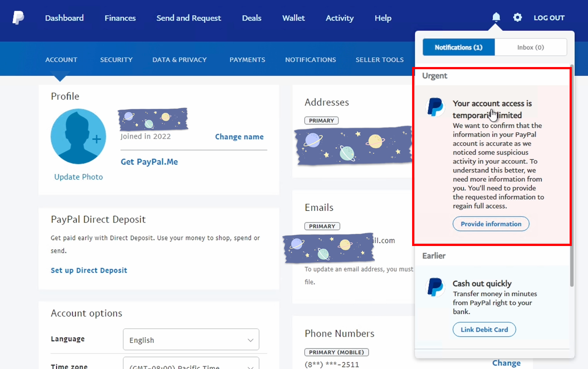Viewport: 588px width, 369px height.
Task: Click the PayPal logo in header
Action: (18, 18)
